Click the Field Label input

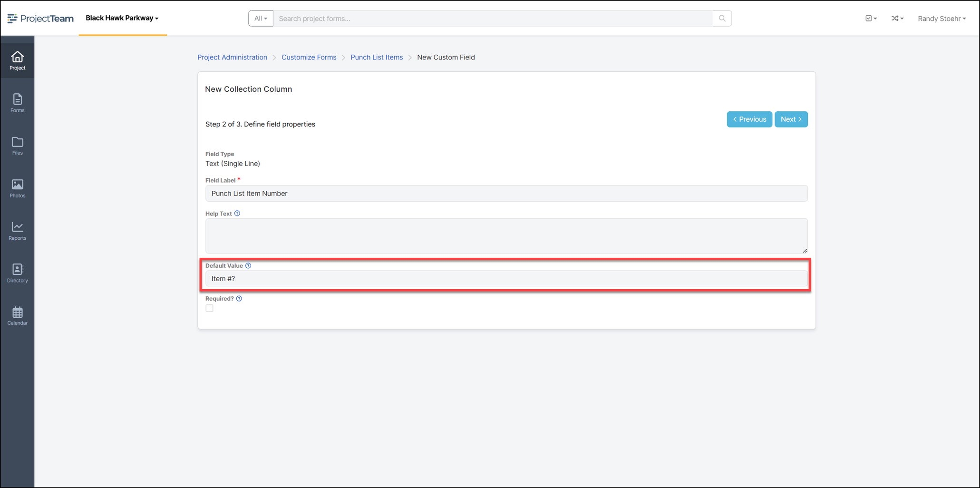[x=506, y=193]
